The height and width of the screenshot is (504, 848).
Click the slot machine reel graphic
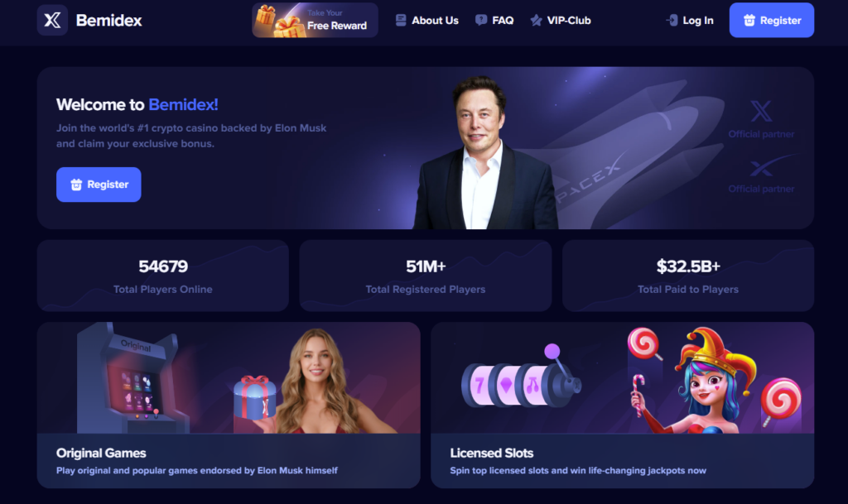(x=520, y=380)
